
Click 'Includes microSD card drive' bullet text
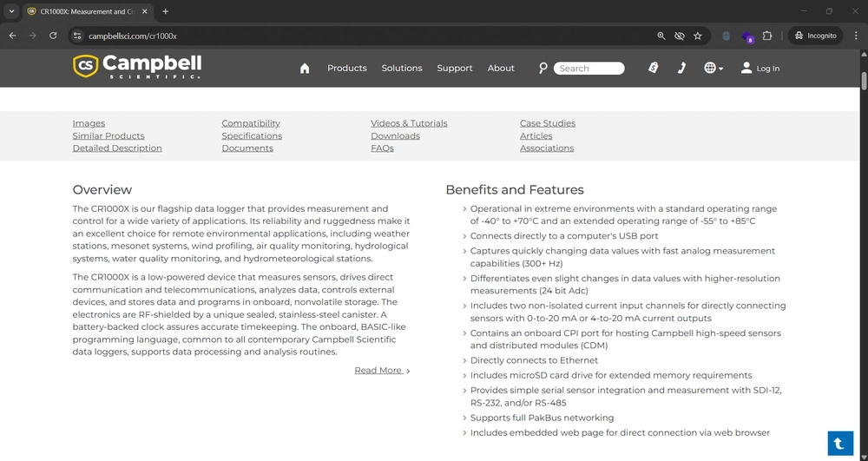(x=611, y=375)
